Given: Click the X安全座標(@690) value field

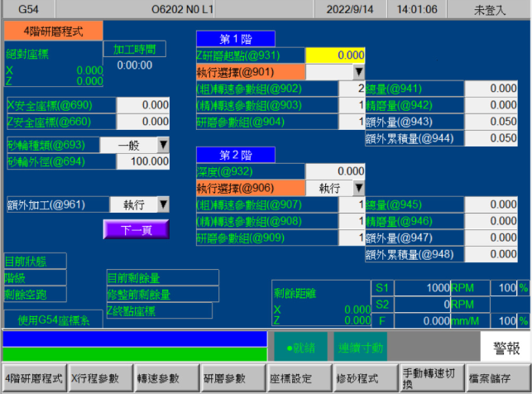Looking at the screenshot, I should pos(143,105).
